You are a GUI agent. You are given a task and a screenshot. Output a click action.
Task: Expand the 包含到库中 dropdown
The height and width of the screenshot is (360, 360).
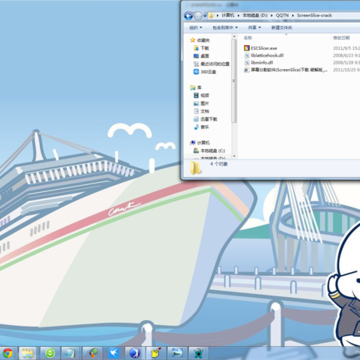[x=225, y=28]
